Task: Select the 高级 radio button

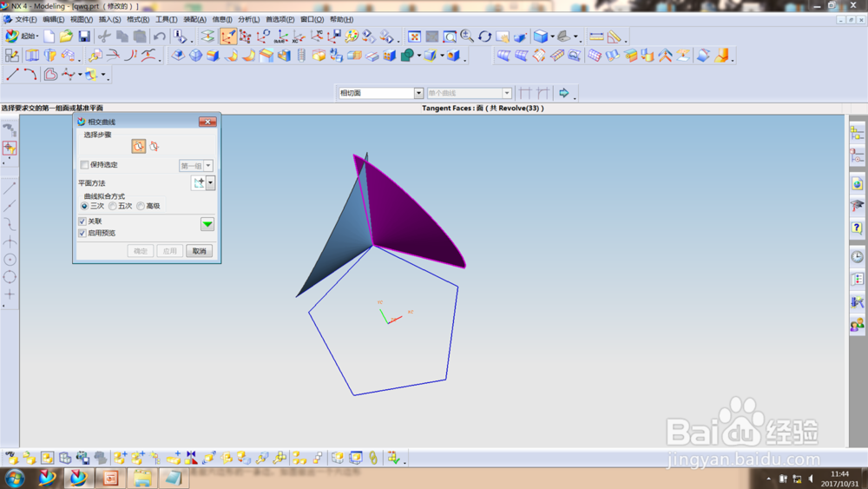Action: [141, 206]
